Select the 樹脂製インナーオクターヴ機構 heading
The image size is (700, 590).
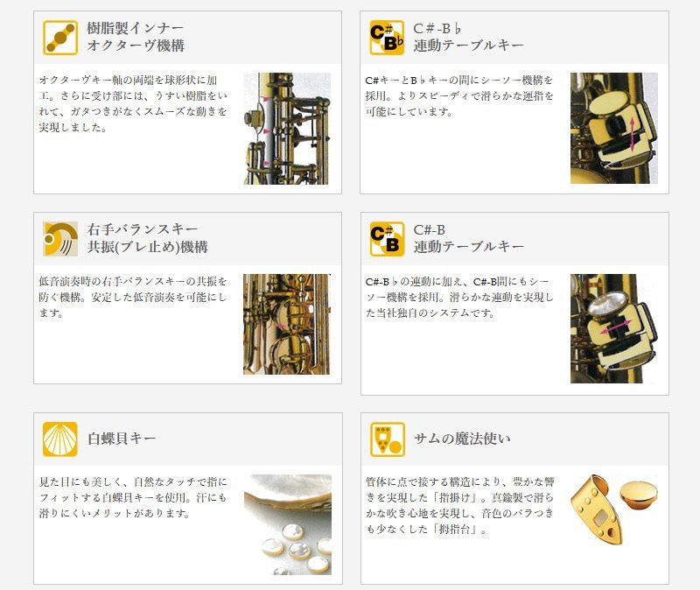tap(136, 37)
